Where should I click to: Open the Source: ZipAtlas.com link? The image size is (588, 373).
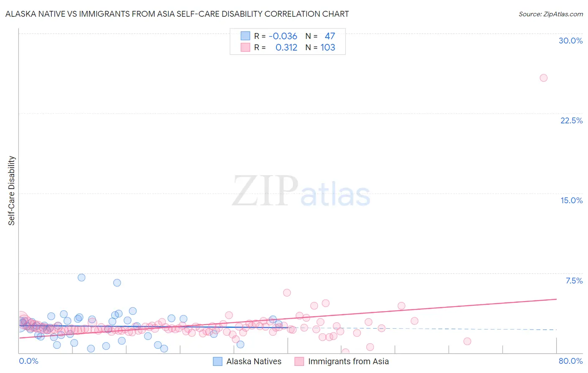click(x=551, y=14)
